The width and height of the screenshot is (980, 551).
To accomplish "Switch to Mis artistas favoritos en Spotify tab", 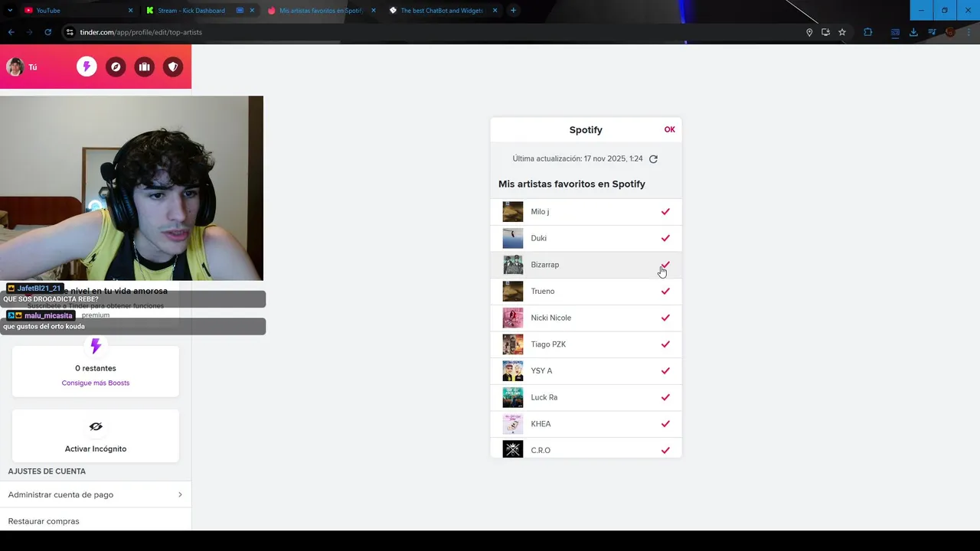I will [321, 11].
